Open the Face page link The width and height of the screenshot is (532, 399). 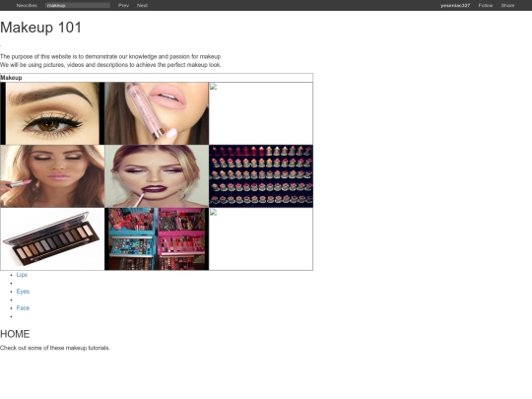[x=23, y=307]
